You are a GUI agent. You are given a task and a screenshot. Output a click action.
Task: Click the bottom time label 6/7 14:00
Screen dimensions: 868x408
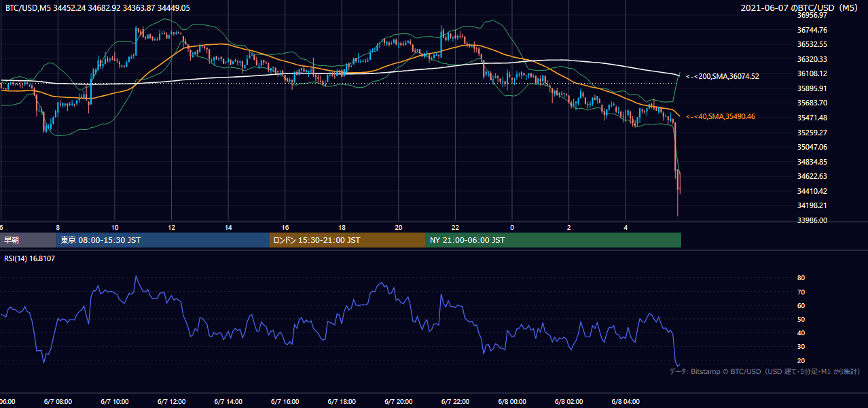(228, 402)
